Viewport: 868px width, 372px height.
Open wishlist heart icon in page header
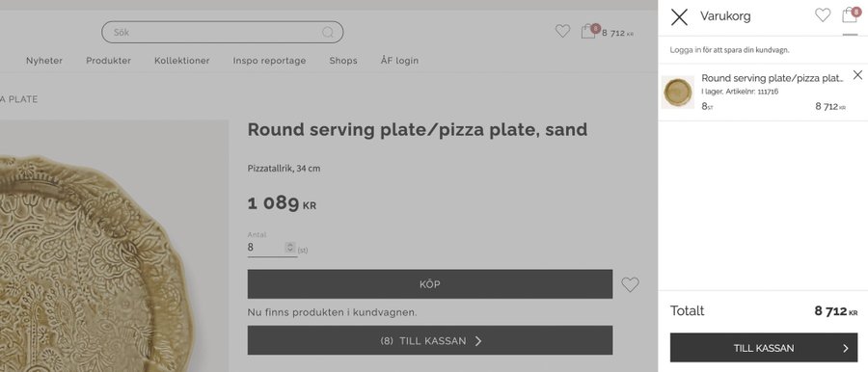tap(562, 32)
